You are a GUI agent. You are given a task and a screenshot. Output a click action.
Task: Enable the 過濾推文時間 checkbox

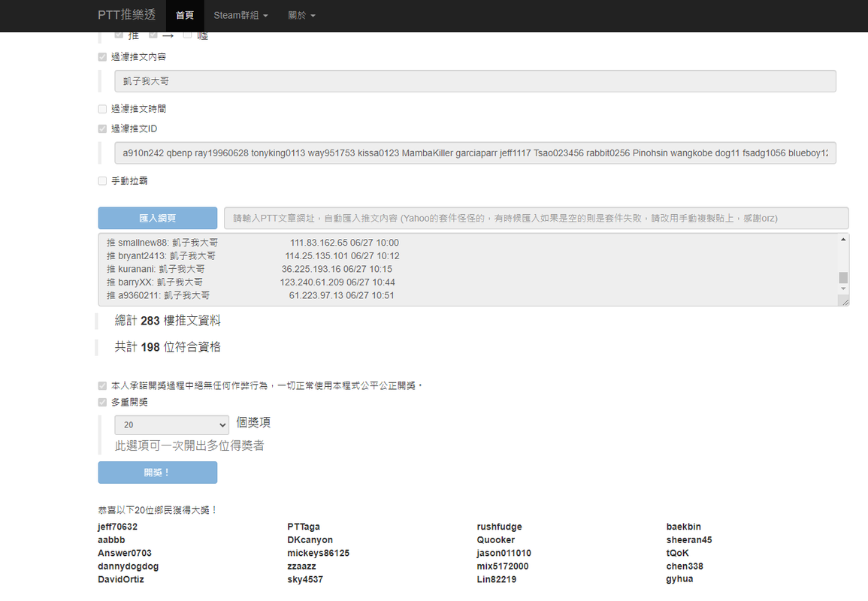point(102,109)
